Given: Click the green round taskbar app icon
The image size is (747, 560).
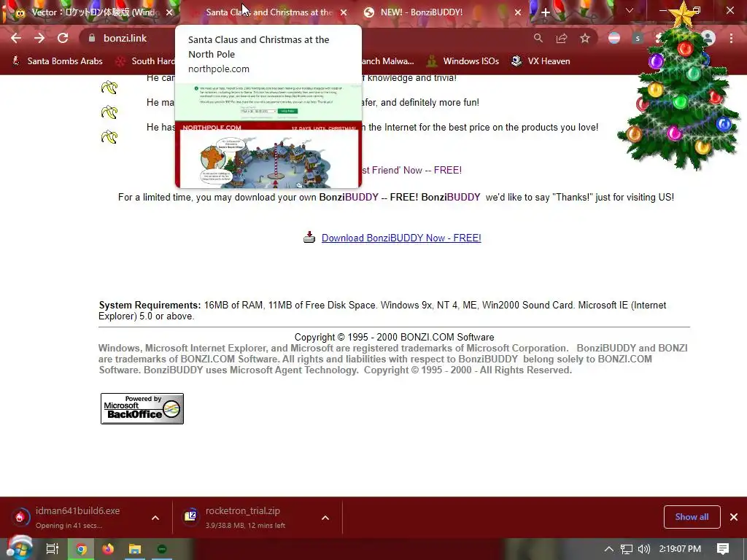Looking at the screenshot, I should click(x=162, y=549).
